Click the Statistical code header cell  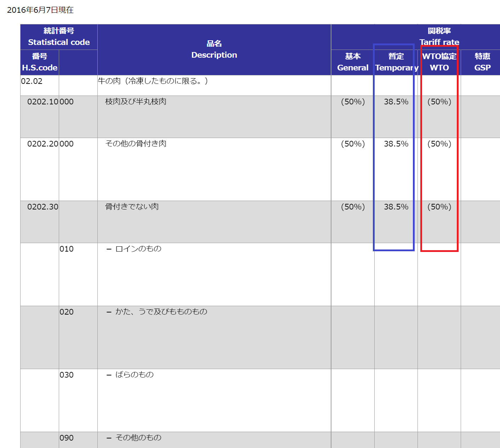[x=59, y=37]
